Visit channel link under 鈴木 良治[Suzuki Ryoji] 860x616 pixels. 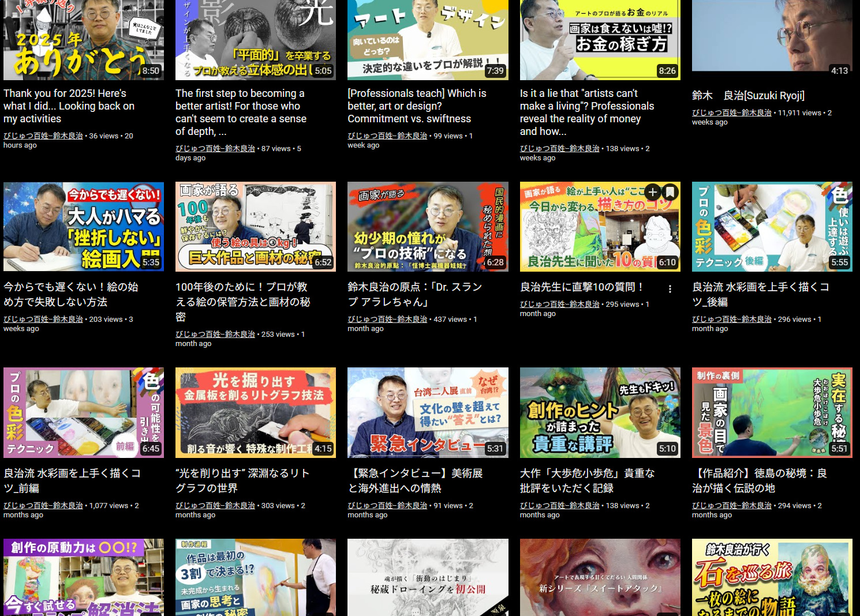click(x=732, y=113)
